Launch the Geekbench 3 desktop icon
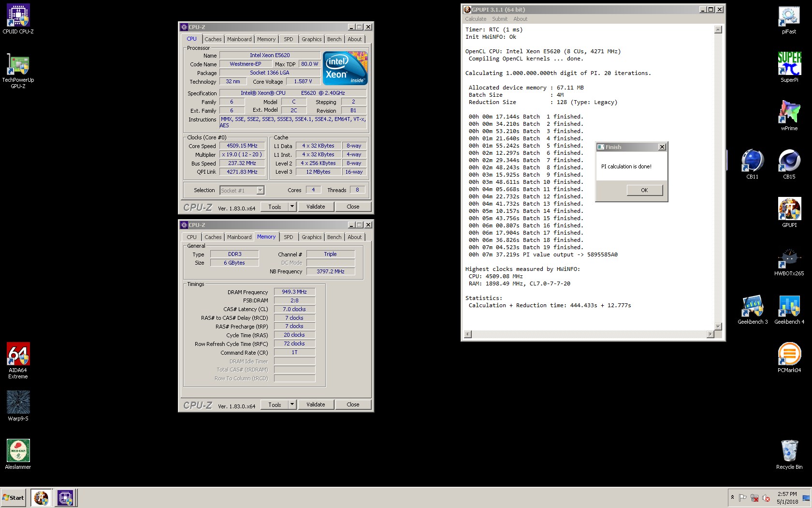 click(x=753, y=310)
